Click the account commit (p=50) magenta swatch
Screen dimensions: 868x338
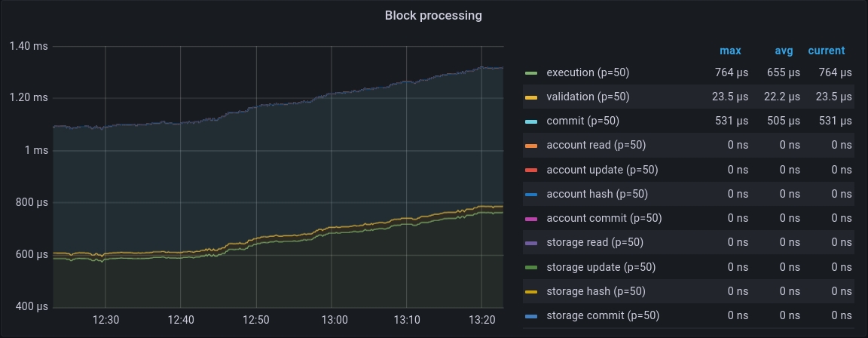pyautogui.click(x=531, y=219)
